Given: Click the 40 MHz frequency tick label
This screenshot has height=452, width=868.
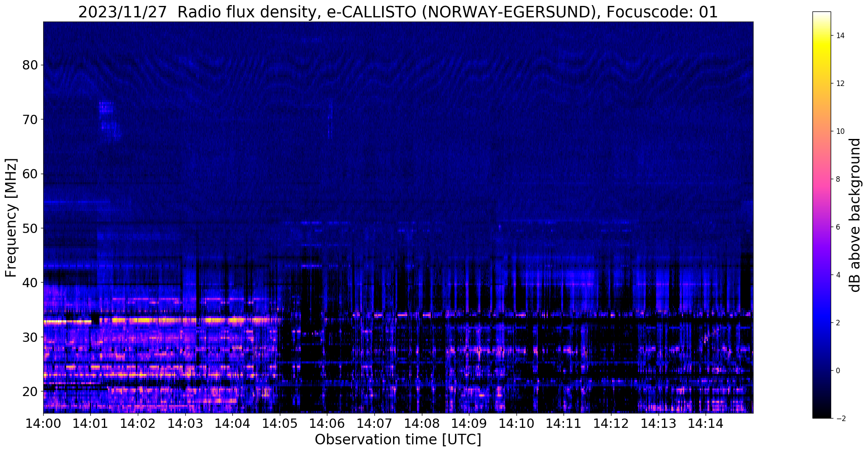Looking at the screenshot, I should click(30, 283).
